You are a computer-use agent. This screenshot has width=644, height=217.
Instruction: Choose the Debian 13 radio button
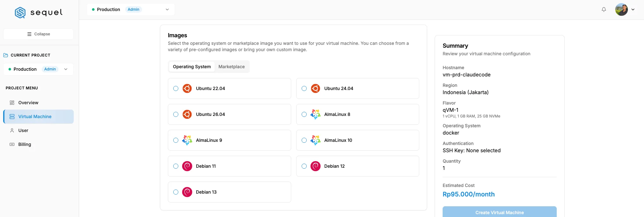176,192
